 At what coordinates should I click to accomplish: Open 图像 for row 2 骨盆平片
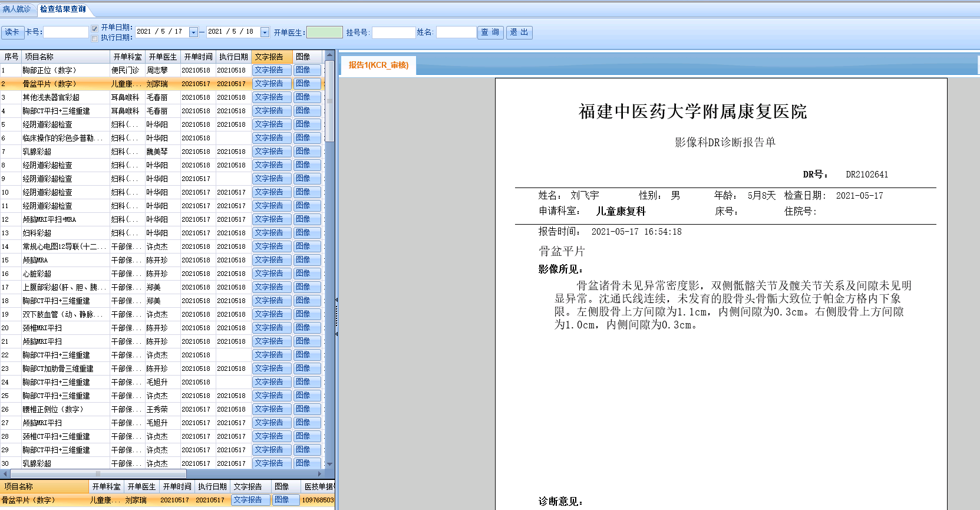click(x=307, y=84)
